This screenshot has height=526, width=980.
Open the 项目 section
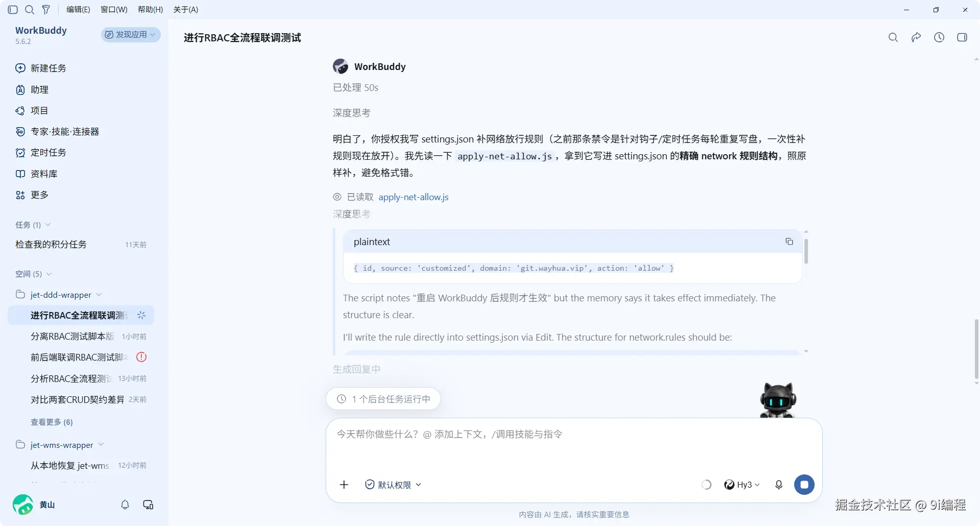[x=32, y=111]
